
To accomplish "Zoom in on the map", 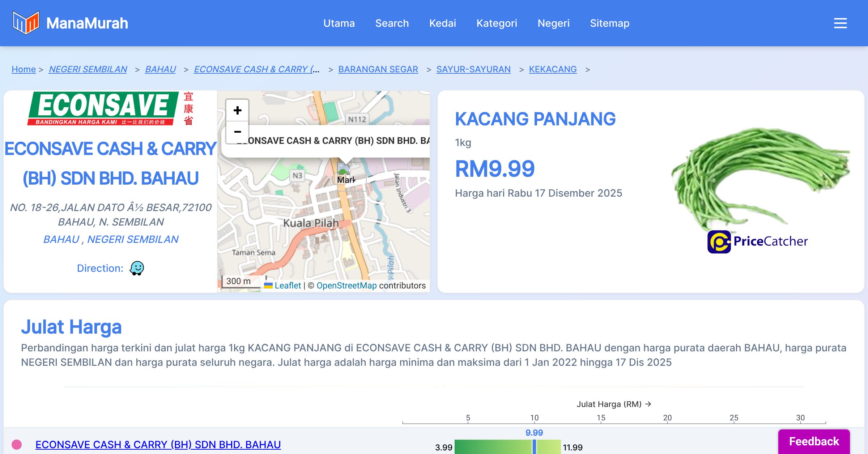I will click(x=237, y=110).
